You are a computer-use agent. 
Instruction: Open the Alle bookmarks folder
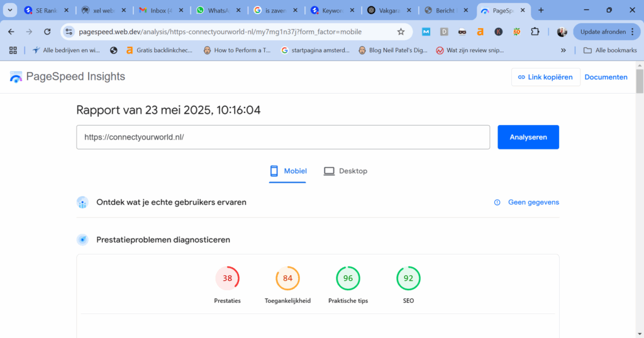[x=610, y=50]
